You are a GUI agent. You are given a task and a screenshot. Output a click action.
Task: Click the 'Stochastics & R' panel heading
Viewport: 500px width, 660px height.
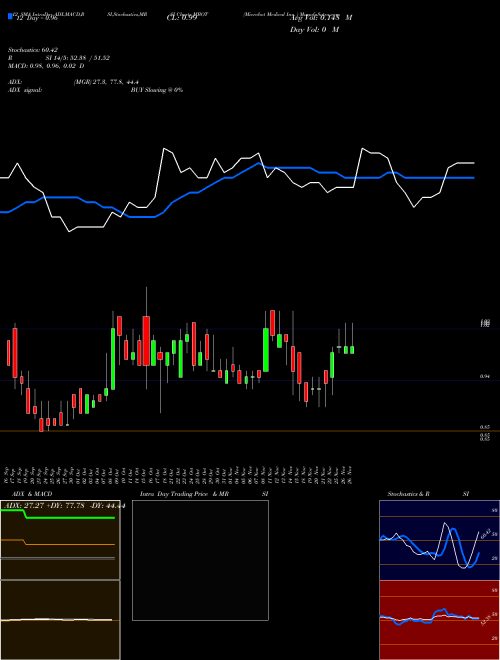408,494
